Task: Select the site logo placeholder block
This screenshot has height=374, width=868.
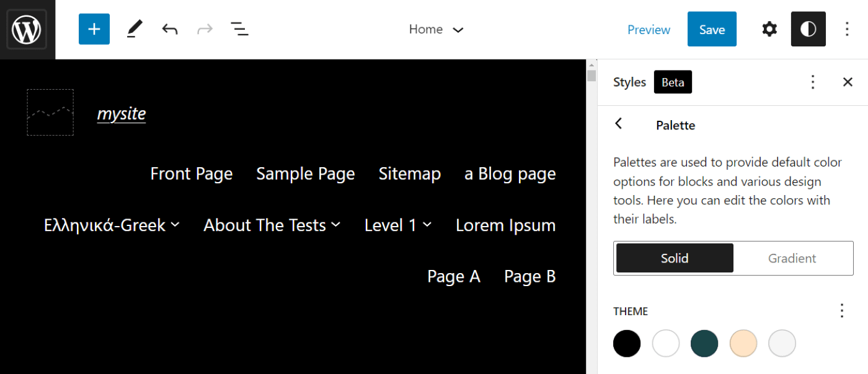Action: (50, 112)
